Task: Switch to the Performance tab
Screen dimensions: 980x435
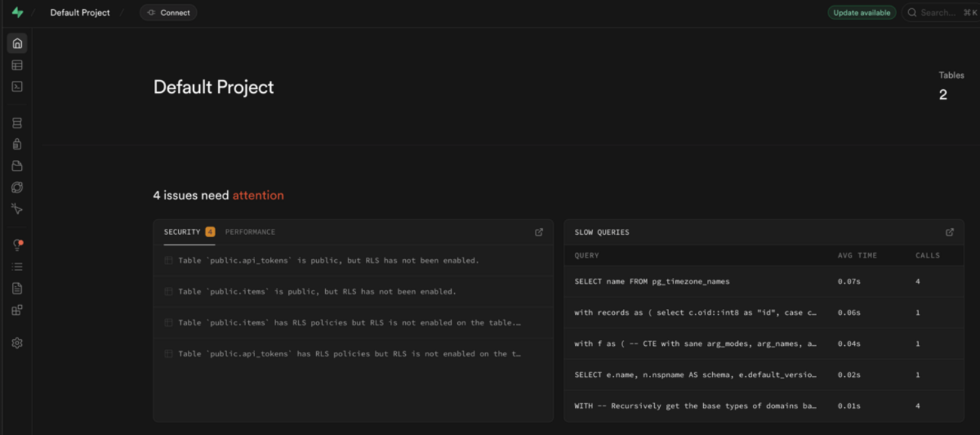Action: 250,232
